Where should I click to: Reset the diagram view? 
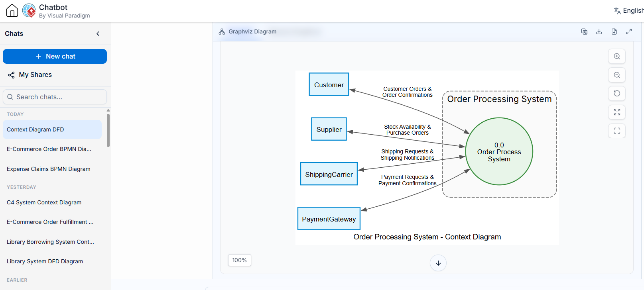(617, 93)
